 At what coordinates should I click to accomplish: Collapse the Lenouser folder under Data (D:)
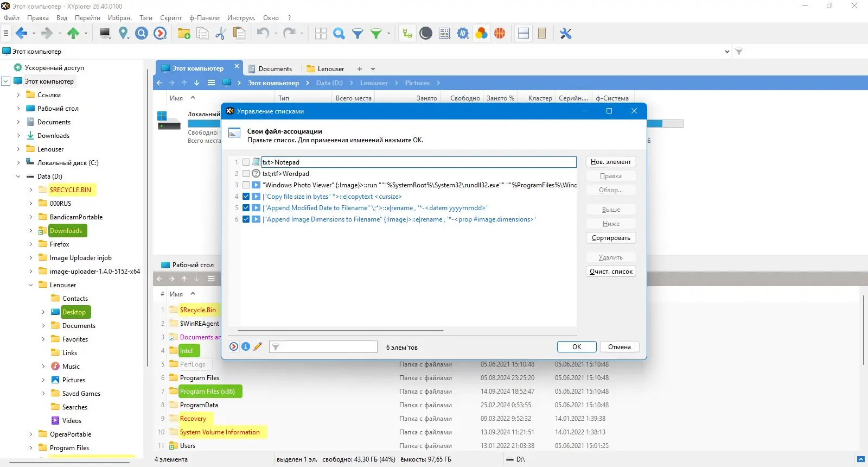30,285
